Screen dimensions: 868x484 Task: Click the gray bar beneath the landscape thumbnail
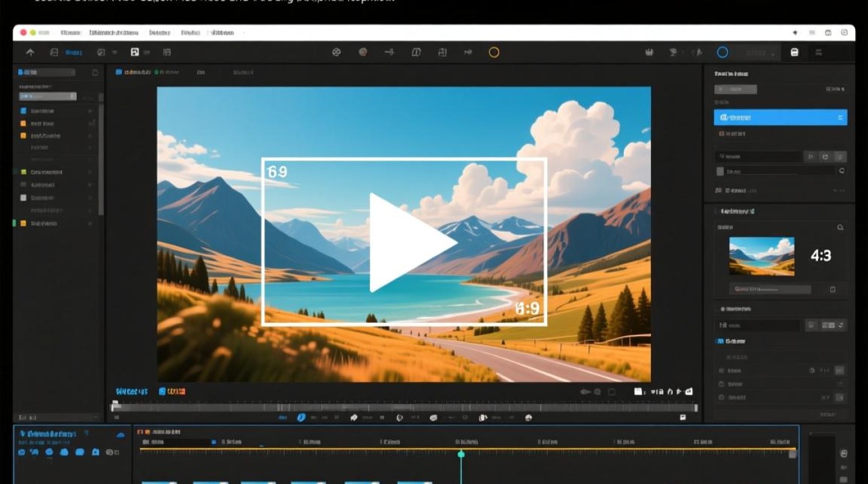pos(770,290)
